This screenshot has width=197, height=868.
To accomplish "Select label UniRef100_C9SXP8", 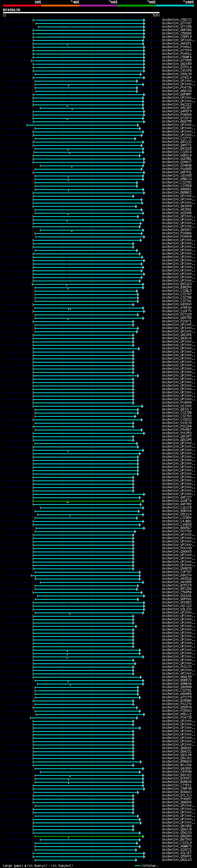I will 177,71.
